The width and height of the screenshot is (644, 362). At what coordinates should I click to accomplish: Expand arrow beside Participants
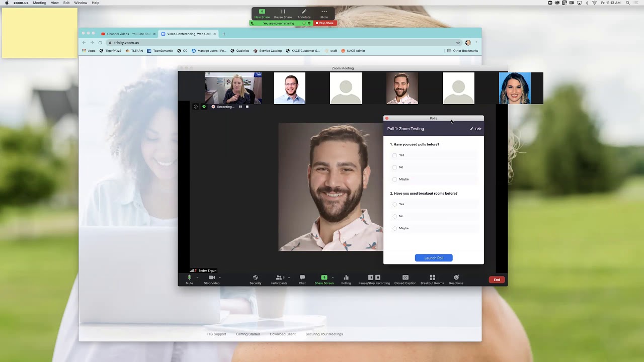click(x=289, y=278)
